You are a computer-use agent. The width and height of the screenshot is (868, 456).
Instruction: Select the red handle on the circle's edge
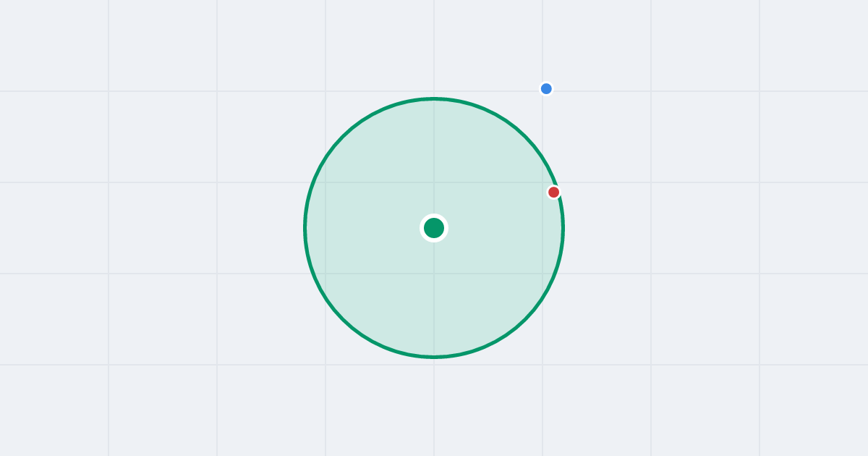554,192
